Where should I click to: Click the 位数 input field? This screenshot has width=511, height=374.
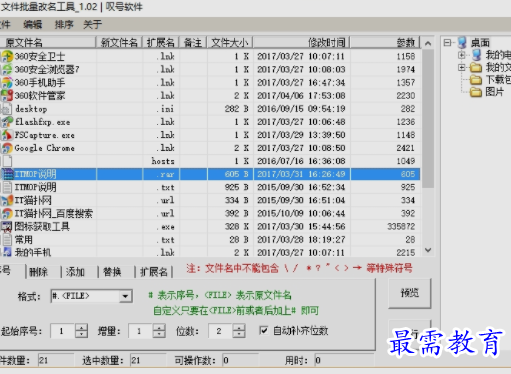point(220,331)
